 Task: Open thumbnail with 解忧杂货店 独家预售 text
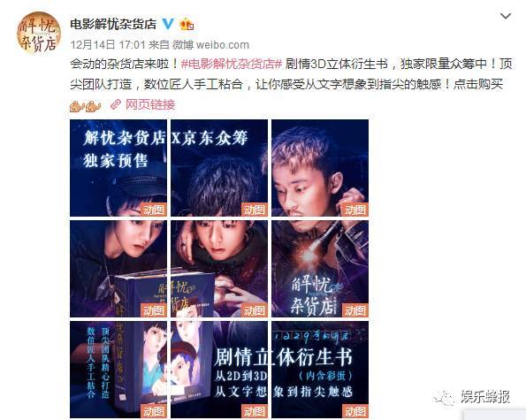pos(118,168)
